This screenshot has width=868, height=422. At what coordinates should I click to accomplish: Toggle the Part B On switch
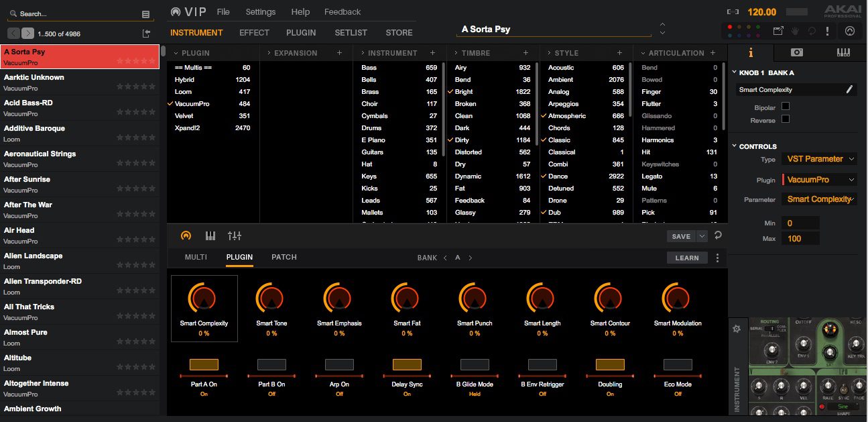[x=271, y=364]
